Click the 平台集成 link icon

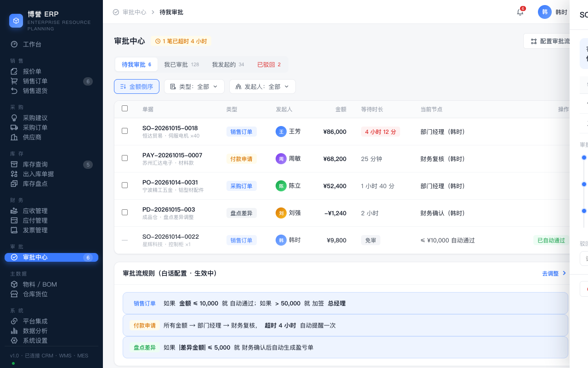point(14,321)
